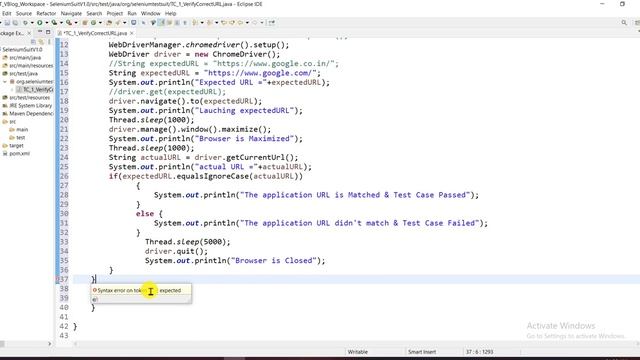
Task: Toggle Word Wrap toolbar button
Action: [x=169, y=23]
